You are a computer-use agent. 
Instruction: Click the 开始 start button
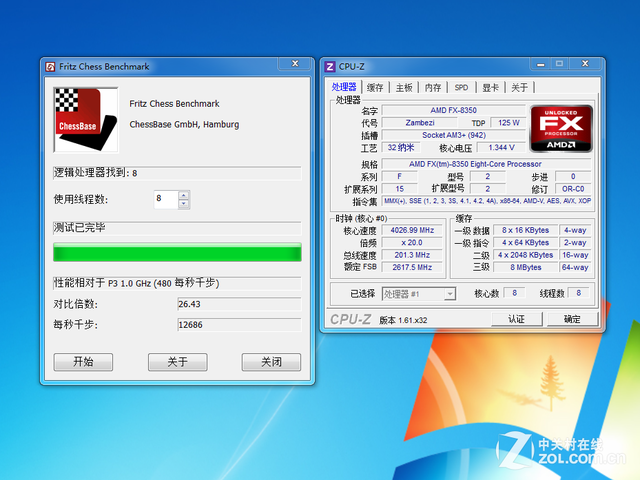point(83,362)
